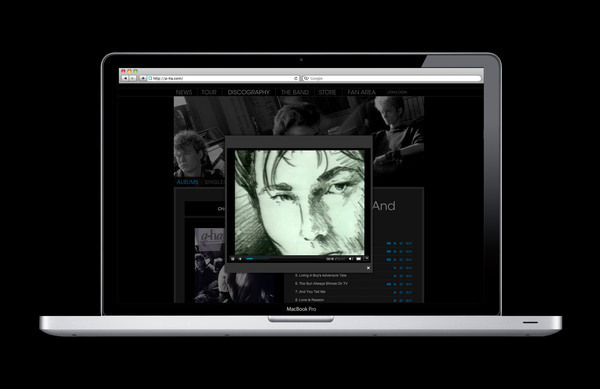Screen dimensions: 600x389
Task: Click the track title 'And You Tell Me'
Action: 312,291
